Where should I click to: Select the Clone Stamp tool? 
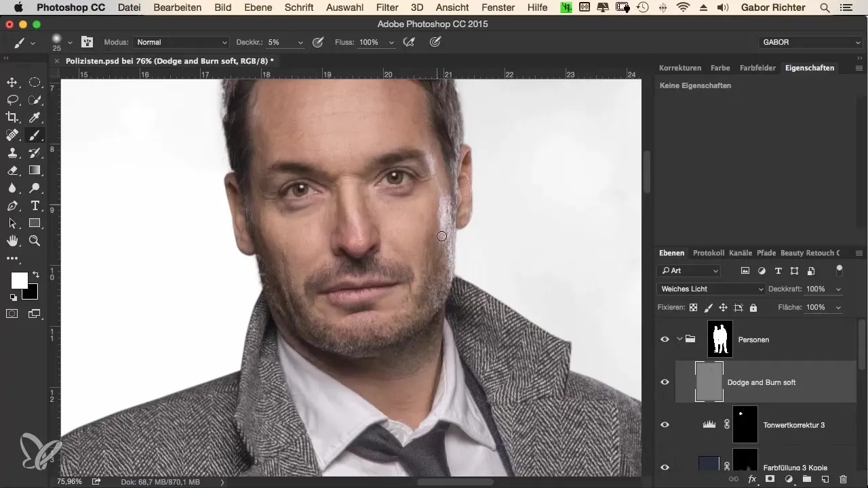coord(12,152)
